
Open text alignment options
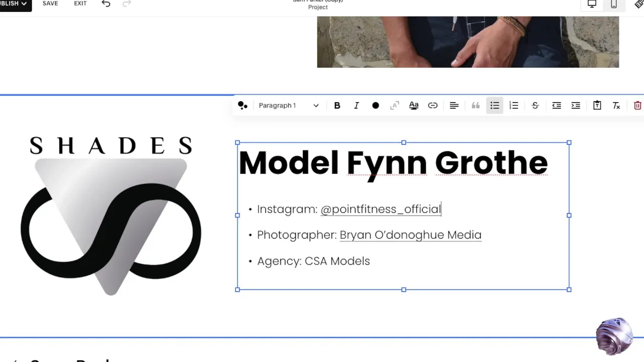click(x=454, y=106)
